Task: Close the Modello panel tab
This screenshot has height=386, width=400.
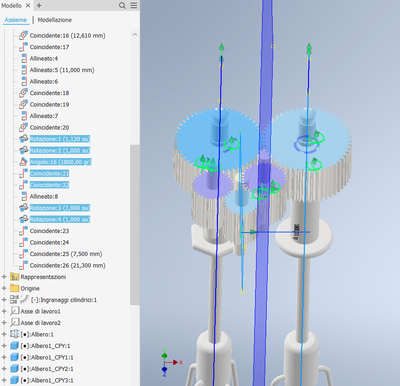Action: coord(28,5)
